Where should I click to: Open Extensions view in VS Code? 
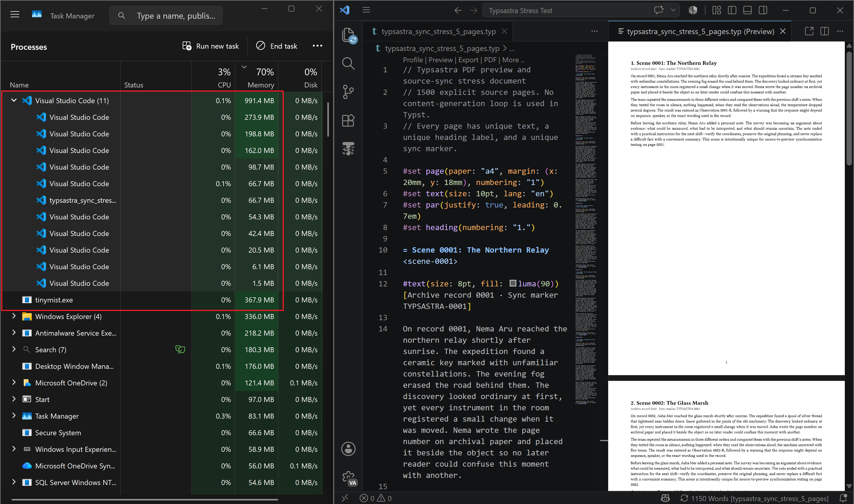[x=348, y=120]
